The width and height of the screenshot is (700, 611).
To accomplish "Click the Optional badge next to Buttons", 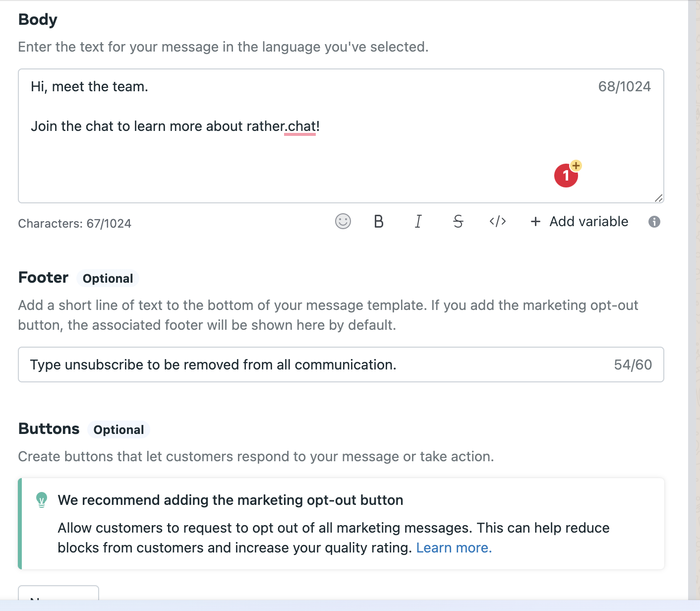I will pos(118,429).
